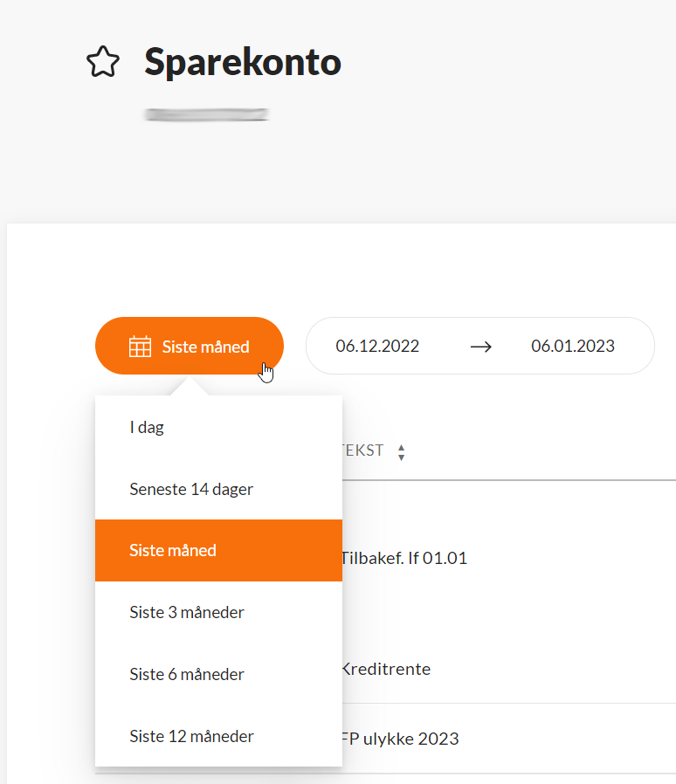Select Siste 12 måneder option
This screenshot has width=676, height=784.
coord(191,736)
